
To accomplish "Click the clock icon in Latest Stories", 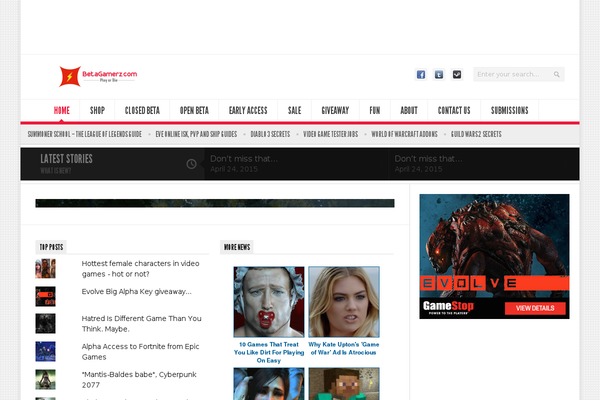I will [191, 164].
